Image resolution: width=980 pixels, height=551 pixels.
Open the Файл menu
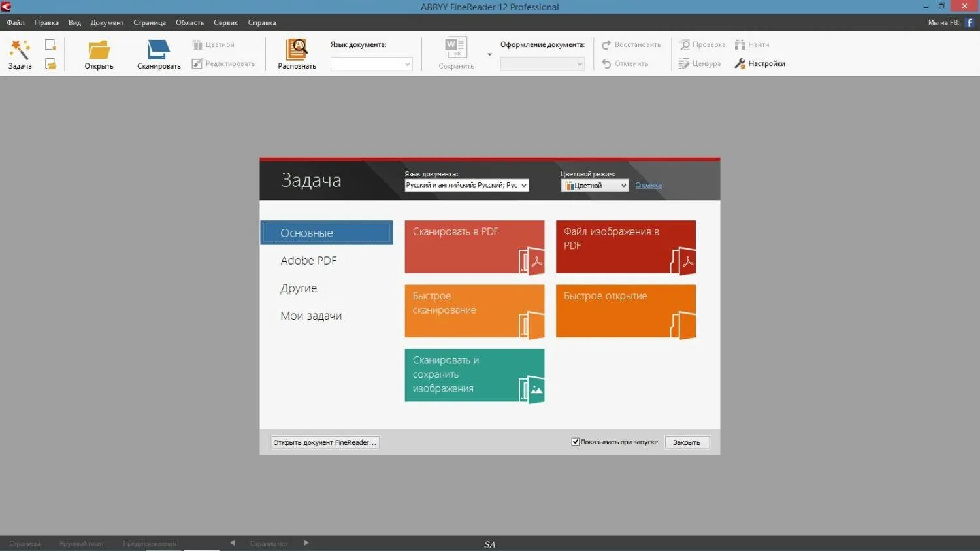[16, 22]
